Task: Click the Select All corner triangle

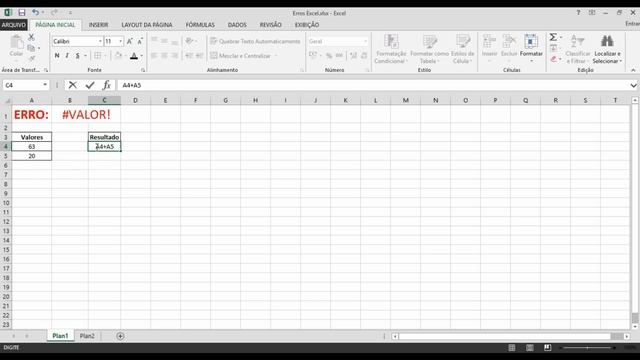Action: click(x=6, y=100)
